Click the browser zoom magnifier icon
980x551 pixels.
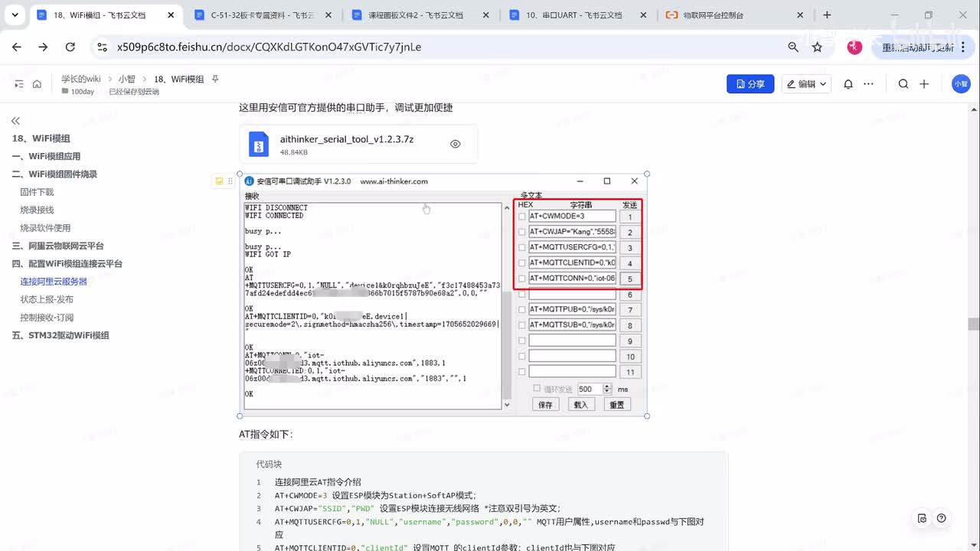click(x=793, y=47)
